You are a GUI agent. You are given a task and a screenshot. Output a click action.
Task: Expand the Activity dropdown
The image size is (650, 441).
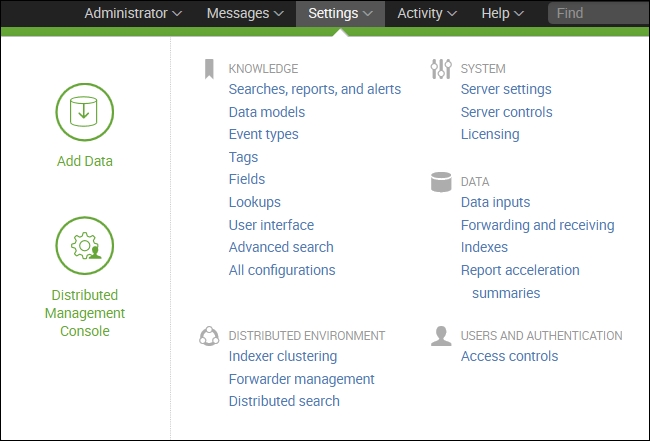(x=427, y=14)
